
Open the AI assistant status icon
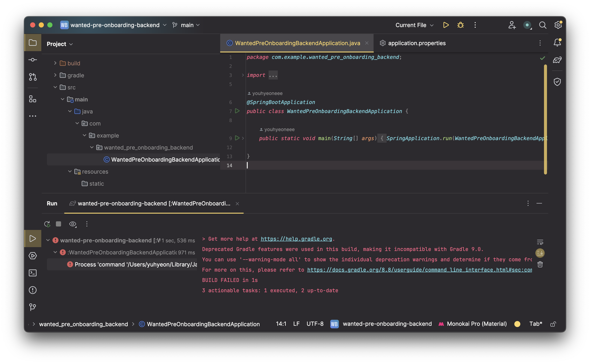pos(527,25)
